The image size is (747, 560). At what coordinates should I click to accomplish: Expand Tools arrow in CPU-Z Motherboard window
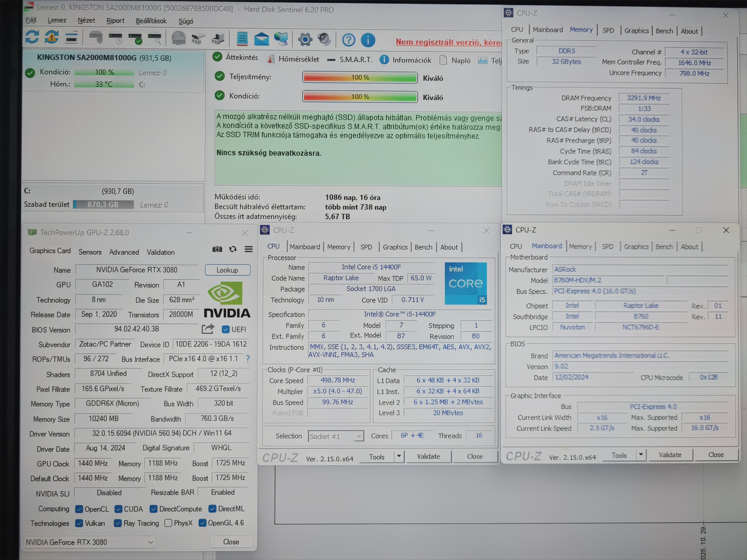(641, 455)
